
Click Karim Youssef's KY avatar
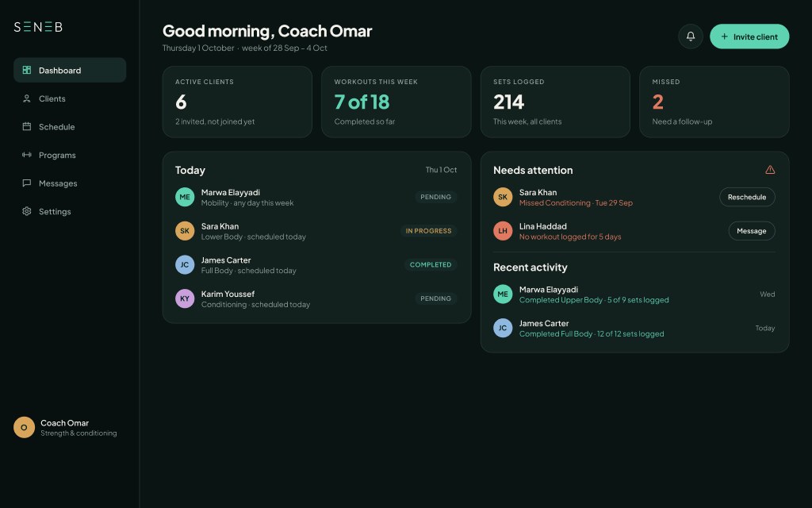coord(185,298)
